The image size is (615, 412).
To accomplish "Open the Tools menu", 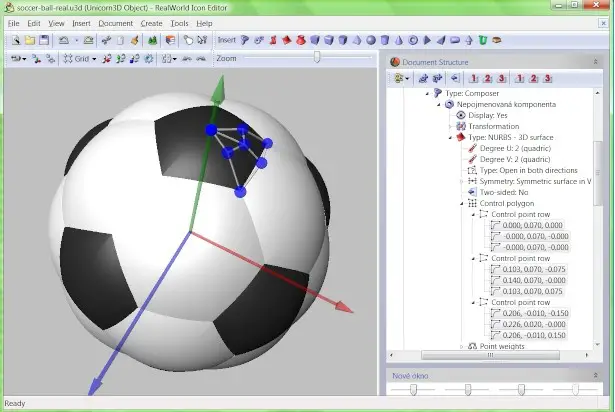I will click(x=179, y=24).
